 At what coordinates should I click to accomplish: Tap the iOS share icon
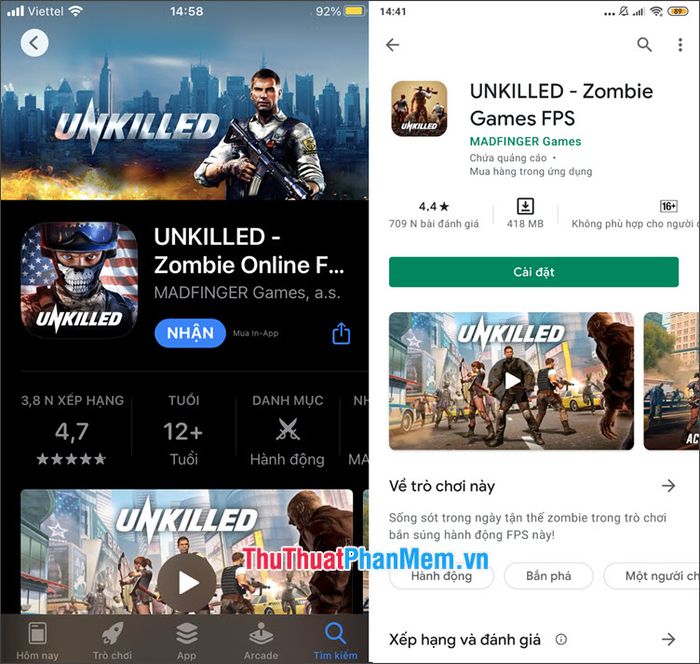coord(341,333)
